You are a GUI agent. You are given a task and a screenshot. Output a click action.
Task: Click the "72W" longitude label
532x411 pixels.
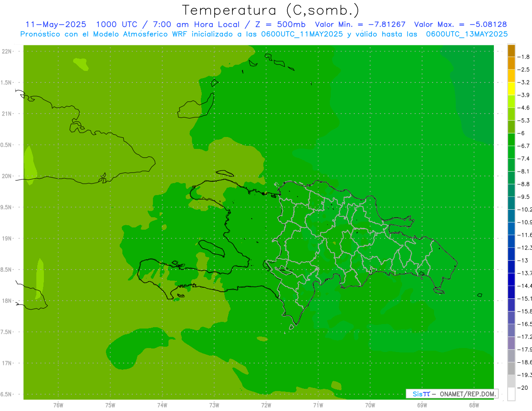(266, 405)
